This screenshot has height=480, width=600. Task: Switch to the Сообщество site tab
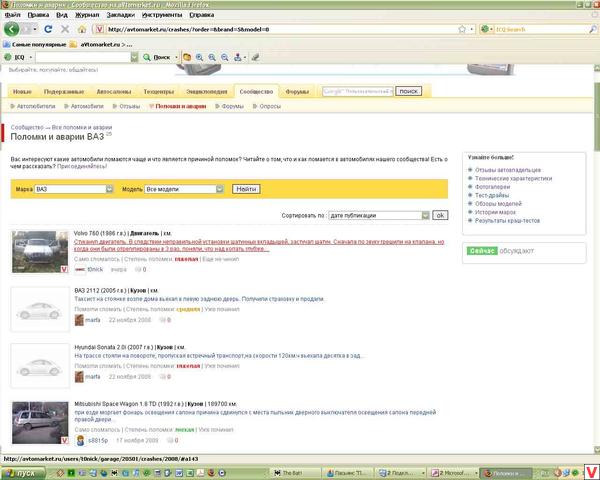pos(256,91)
